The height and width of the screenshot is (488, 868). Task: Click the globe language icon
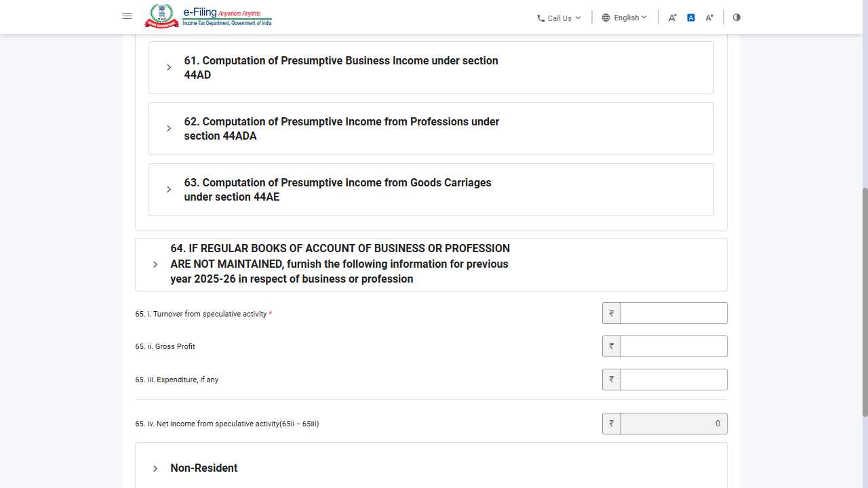pyautogui.click(x=606, y=18)
